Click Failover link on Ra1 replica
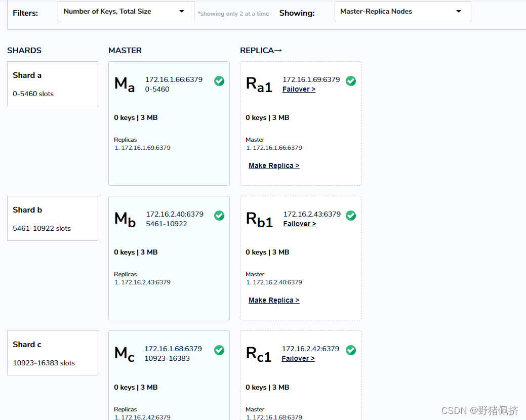 tap(299, 89)
